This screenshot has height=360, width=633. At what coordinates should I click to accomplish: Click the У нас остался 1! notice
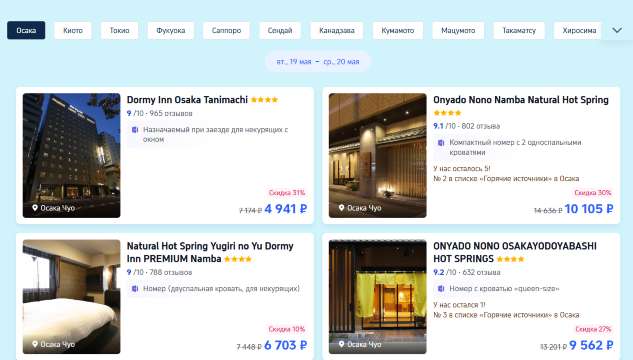coord(459,305)
